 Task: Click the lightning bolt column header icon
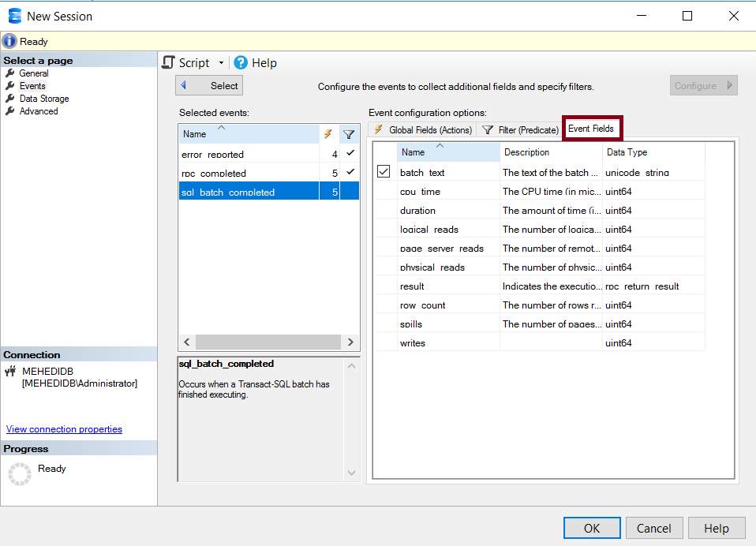click(328, 134)
